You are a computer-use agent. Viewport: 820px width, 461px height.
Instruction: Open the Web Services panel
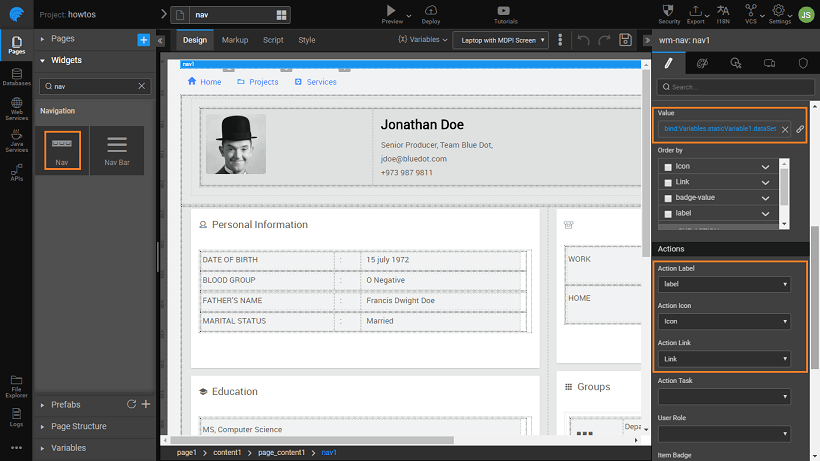pyautogui.click(x=16, y=109)
